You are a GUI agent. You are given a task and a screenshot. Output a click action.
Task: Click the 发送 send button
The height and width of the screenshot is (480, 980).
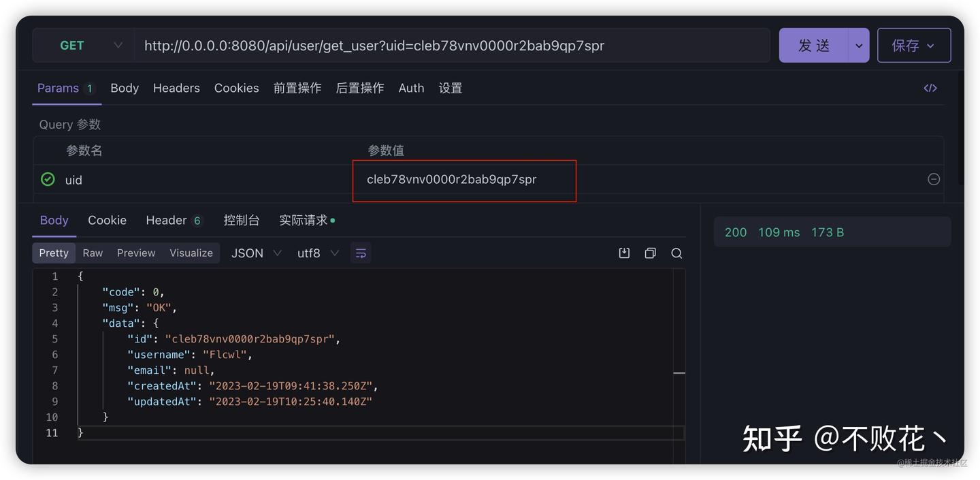(x=814, y=46)
